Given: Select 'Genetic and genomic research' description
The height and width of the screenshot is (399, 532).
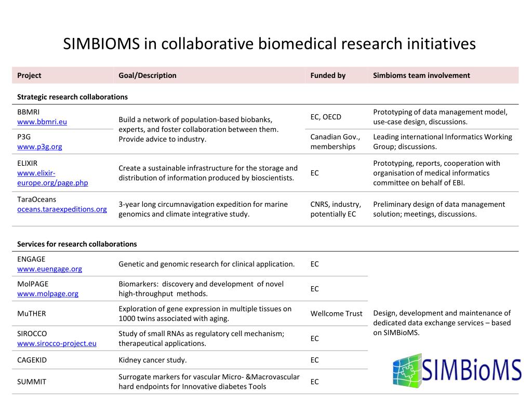Looking at the screenshot, I should (x=207, y=264).
